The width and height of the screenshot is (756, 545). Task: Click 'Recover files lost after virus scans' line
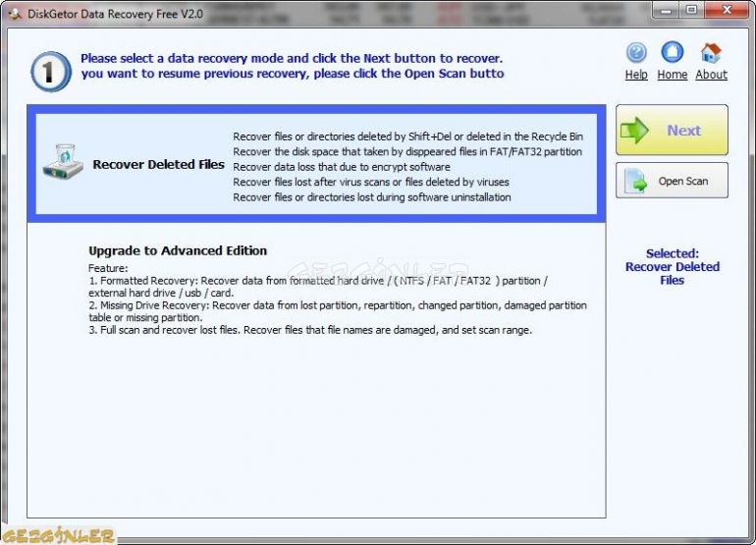(x=371, y=183)
